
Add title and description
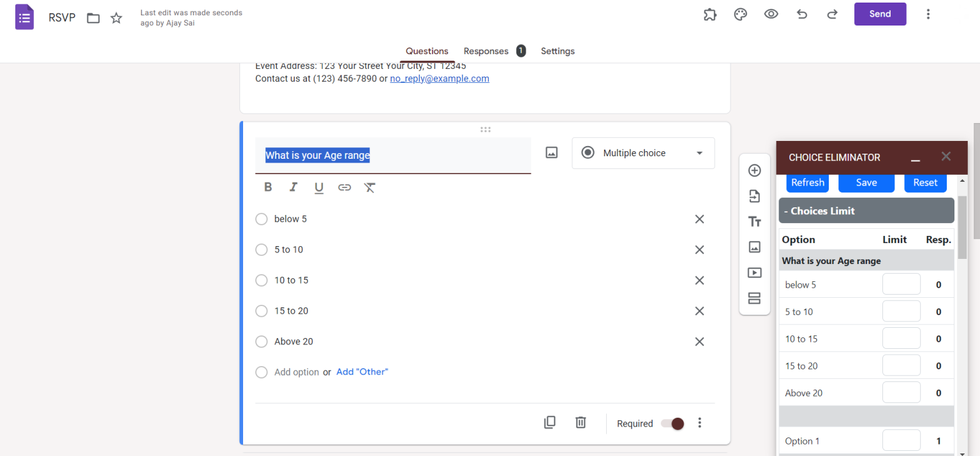(755, 221)
